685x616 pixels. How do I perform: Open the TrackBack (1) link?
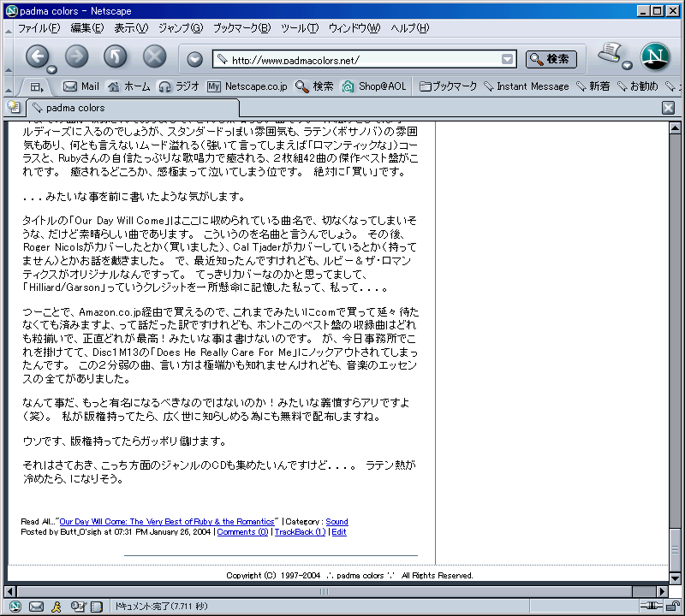tap(300, 532)
